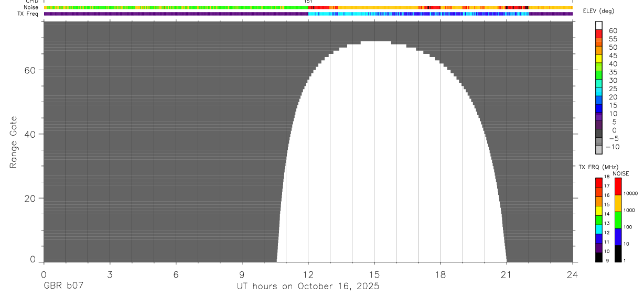The height and width of the screenshot is (297, 644).
Task: Click the red top segment of NOISE bar
Action: (x=618, y=186)
